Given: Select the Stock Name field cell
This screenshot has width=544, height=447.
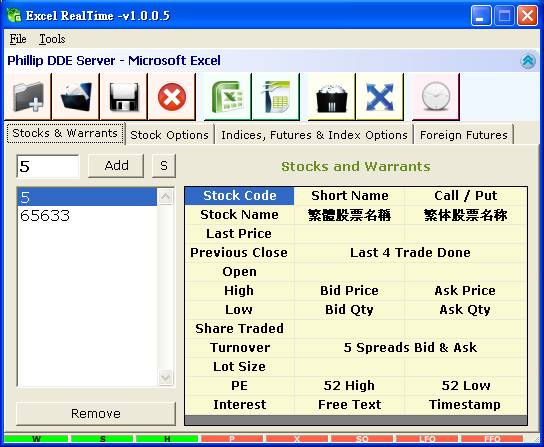Looking at the screenshot, I should tap(239, 214).
